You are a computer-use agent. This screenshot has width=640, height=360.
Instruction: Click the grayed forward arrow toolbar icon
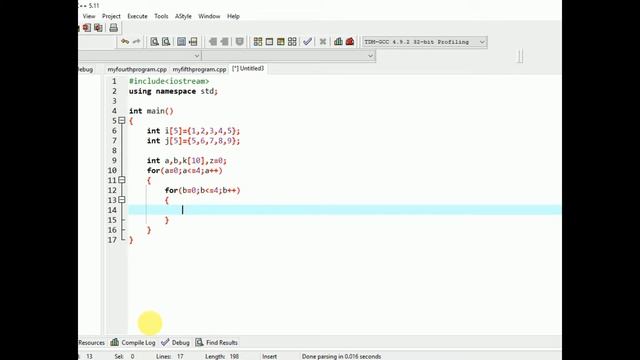click(224, 42)
